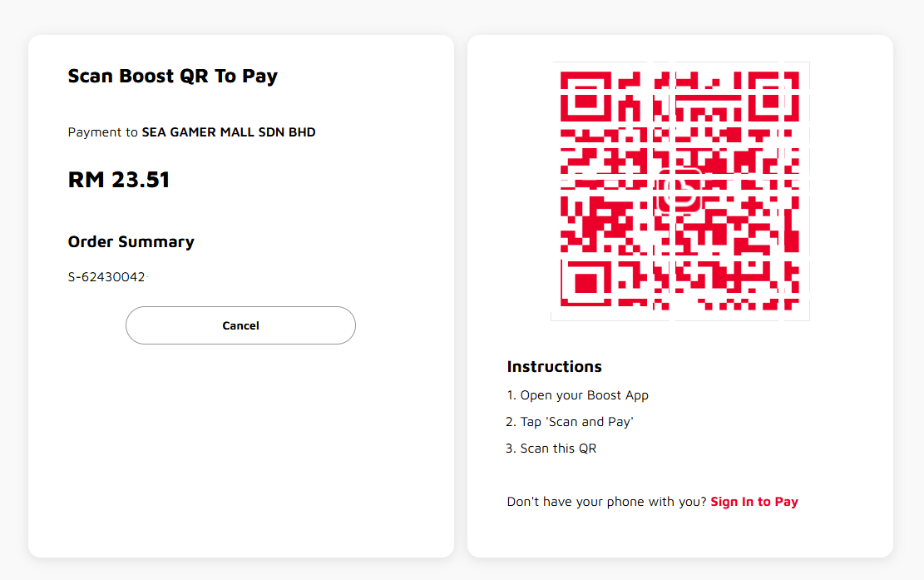The height and width of the screenshot is (580, 924).
Task: Click instruction 'Tap Scan and Pay'
Action: [x=569, y=422]
